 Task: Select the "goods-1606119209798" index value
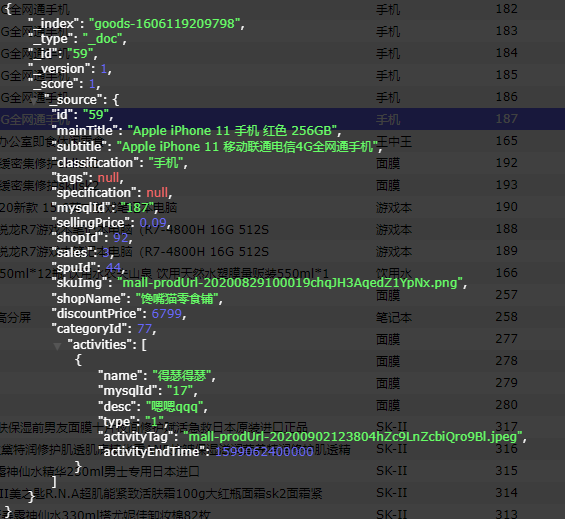pos(164,24)
